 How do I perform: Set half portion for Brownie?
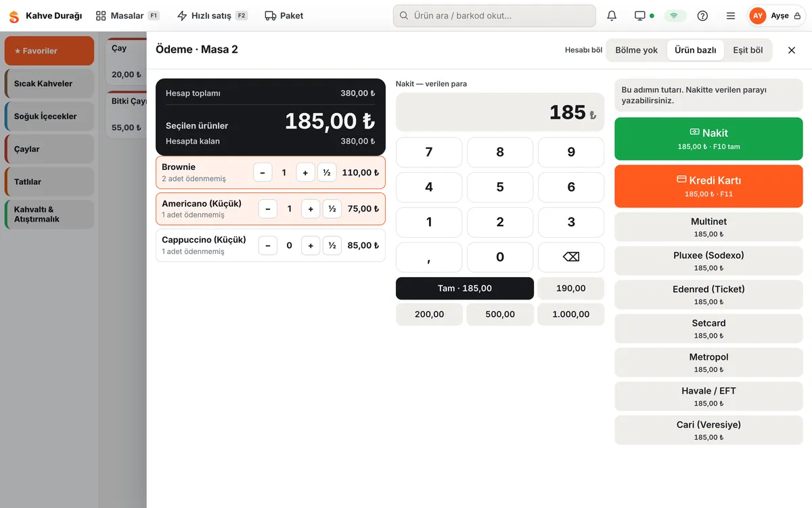[x=327, y=173]
